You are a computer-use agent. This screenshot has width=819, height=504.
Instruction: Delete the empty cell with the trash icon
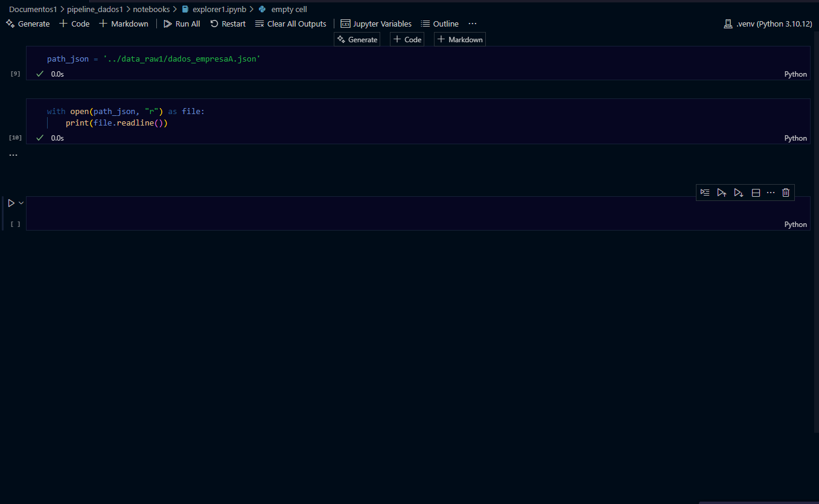786,193
